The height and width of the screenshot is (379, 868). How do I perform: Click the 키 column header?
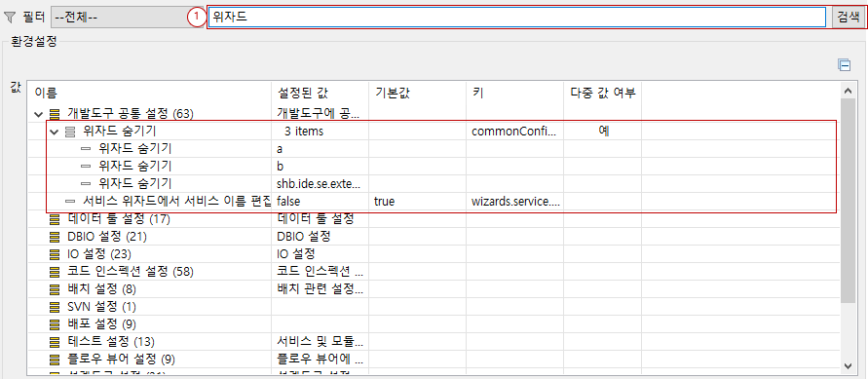pos(514,93)
